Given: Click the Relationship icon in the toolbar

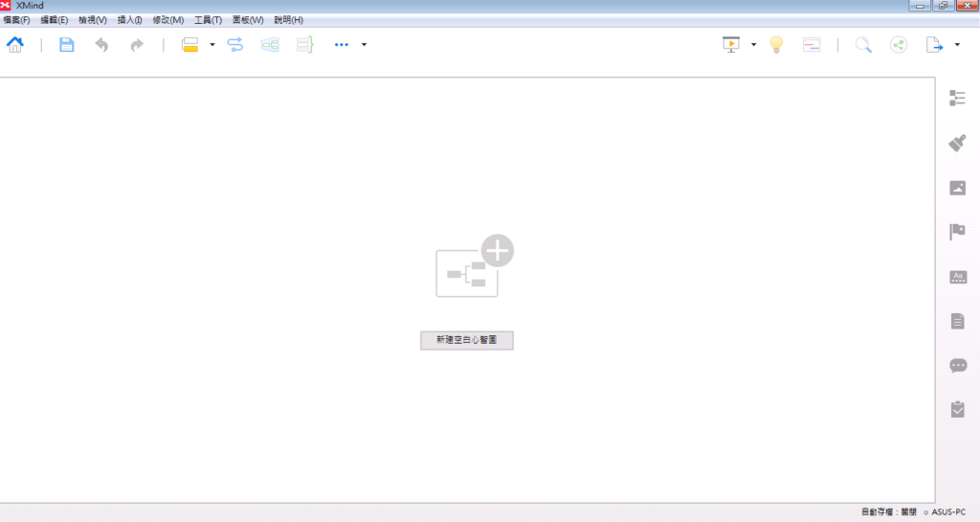Looking at the screenshot, I should tap(235, 44).
